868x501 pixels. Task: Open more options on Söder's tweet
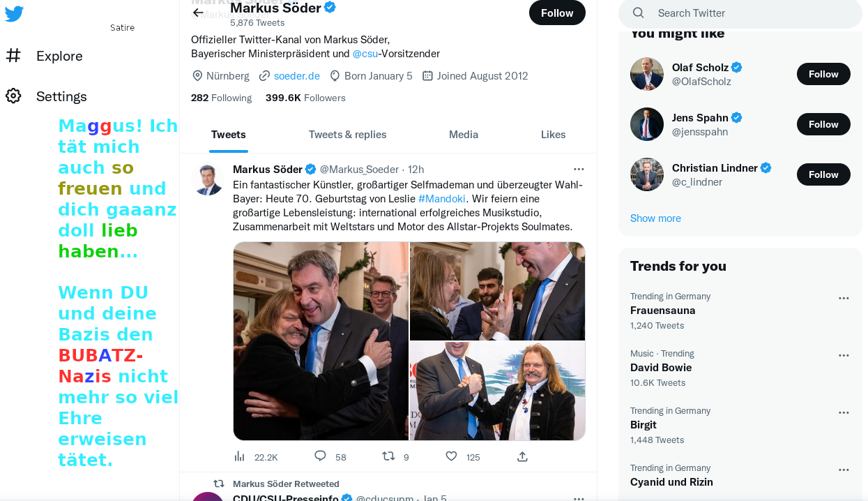(x=579, y=169)
